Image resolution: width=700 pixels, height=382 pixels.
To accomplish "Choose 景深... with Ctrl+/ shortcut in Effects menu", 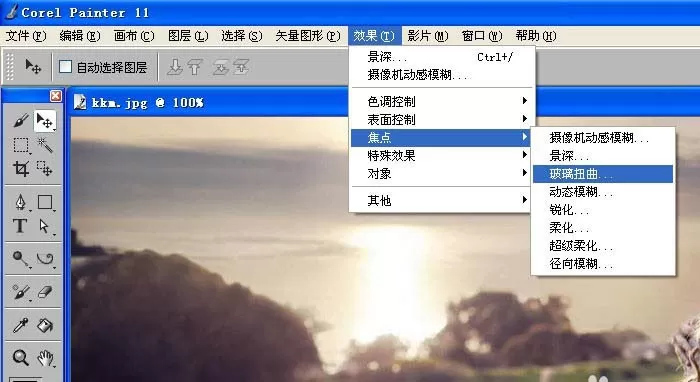I will pyautogui.click(x=442, y=57).
